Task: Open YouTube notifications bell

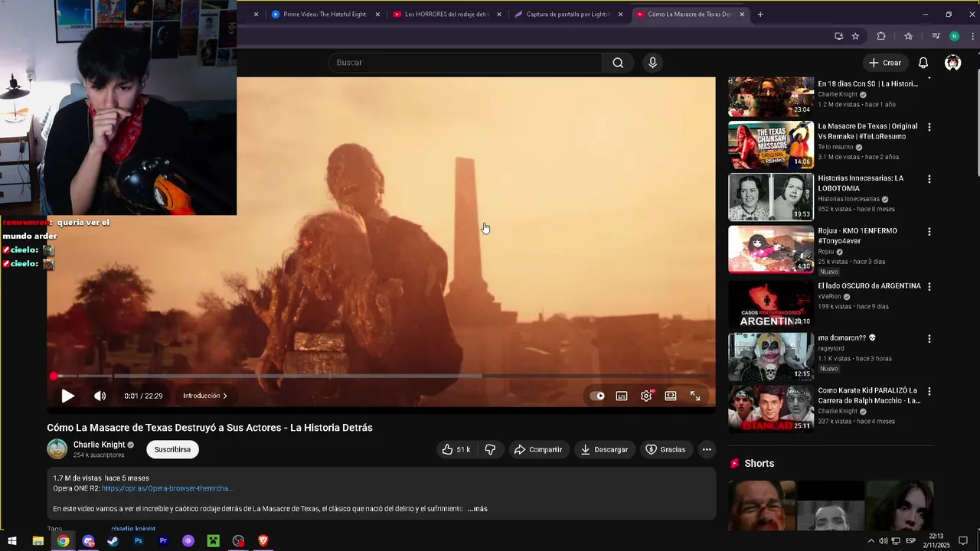Action: (923, 63)
